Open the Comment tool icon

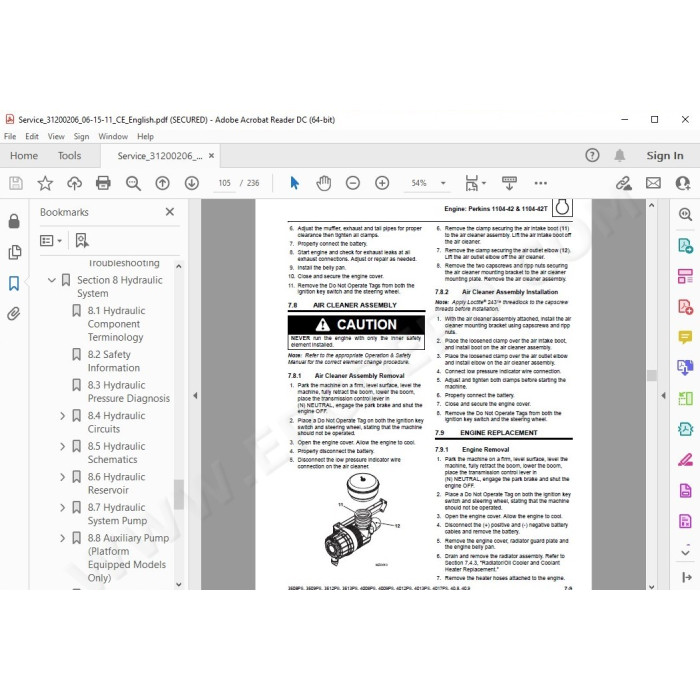click(x=685, y=337)
